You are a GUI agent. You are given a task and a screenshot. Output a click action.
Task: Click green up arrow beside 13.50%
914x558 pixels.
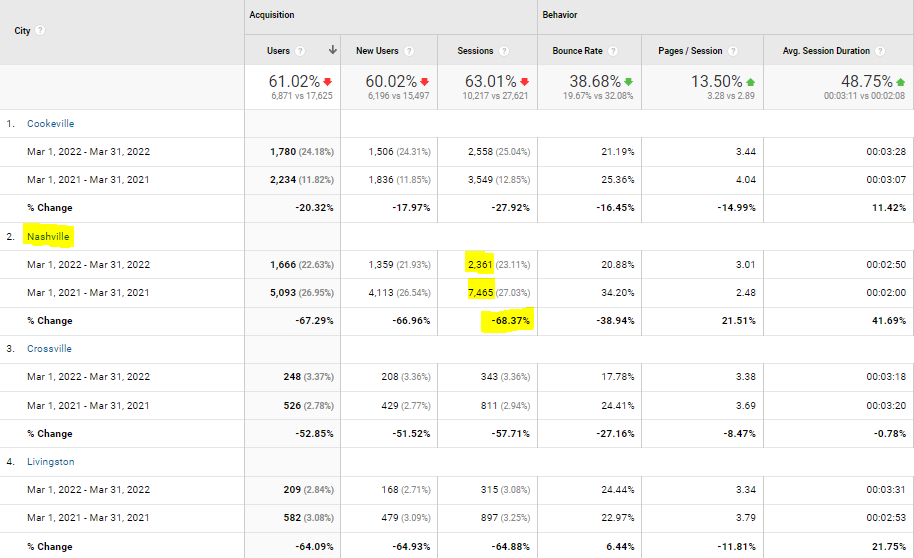(x=750, y=82)
